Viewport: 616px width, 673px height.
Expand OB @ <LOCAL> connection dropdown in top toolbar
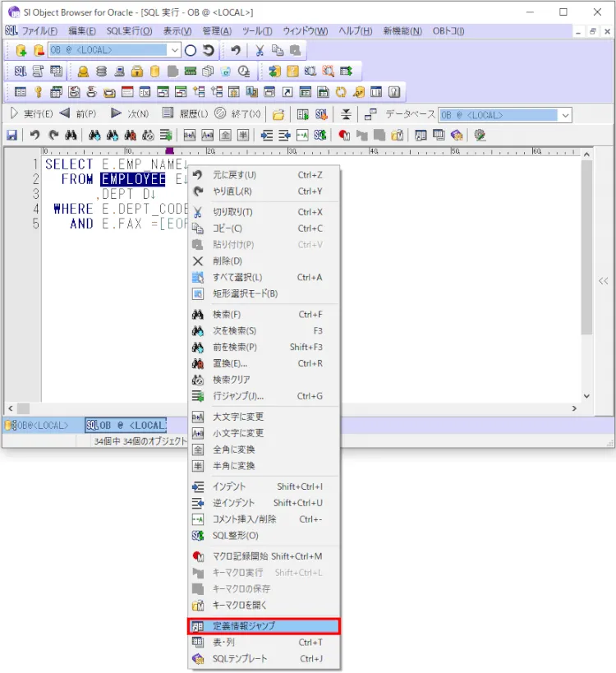(x=175, y=50)
